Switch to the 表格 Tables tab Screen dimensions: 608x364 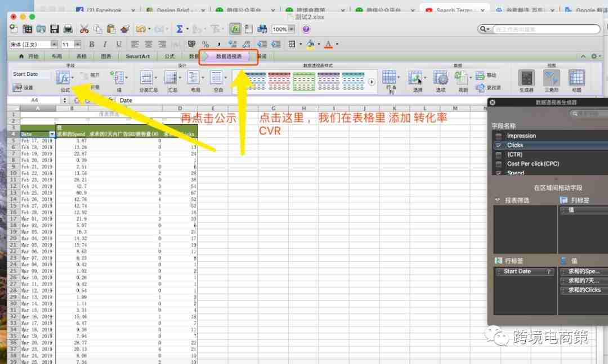tap(82, 56)
